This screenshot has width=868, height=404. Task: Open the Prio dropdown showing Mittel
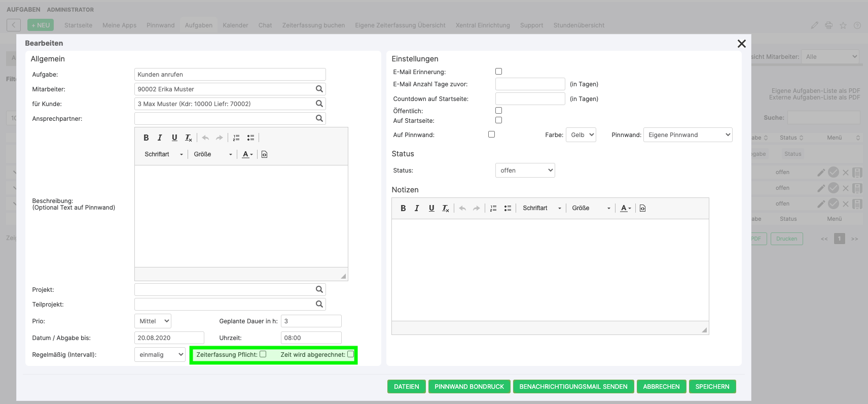coord(153,321)
